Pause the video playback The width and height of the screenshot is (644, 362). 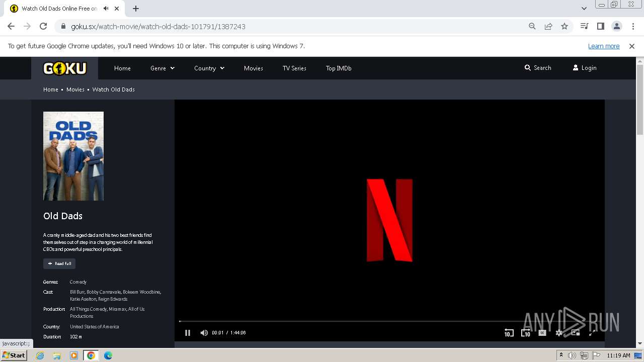point(188,333)
